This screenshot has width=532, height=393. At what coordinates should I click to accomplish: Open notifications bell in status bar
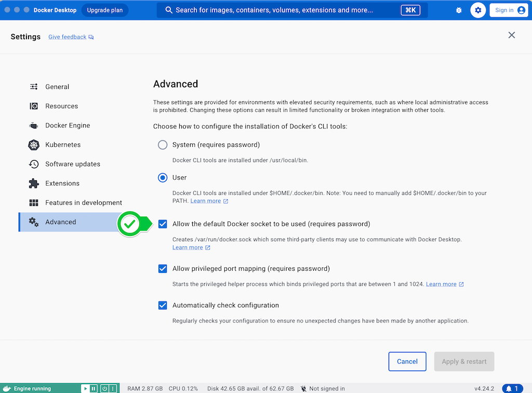[512, 389]
